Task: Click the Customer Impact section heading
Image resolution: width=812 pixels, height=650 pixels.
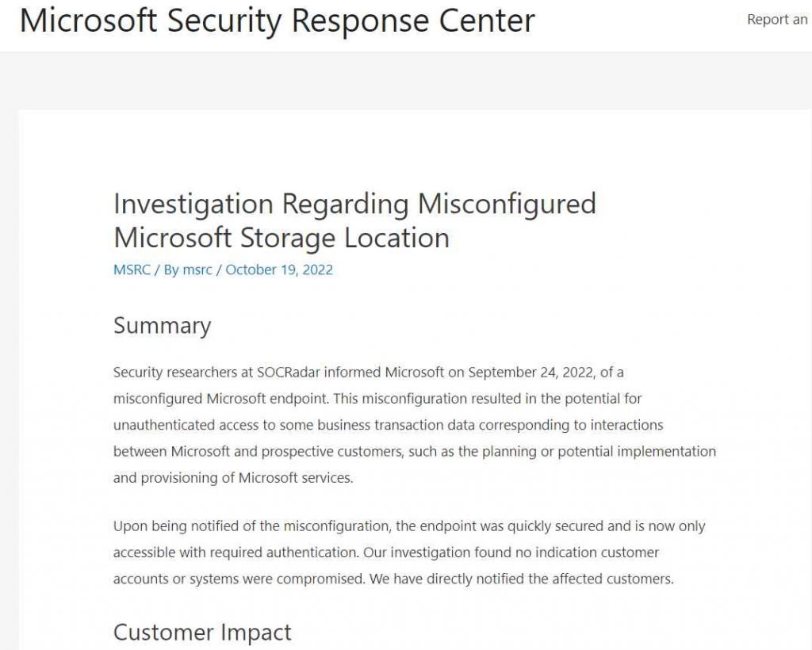Action: click(x=202, y=632)
